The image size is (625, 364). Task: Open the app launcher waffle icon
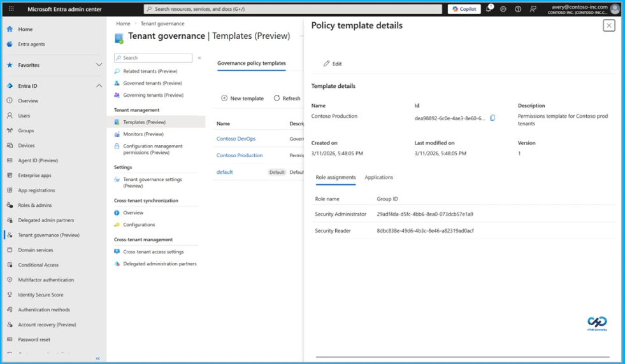pyautogui.click(x=11, y=9)
